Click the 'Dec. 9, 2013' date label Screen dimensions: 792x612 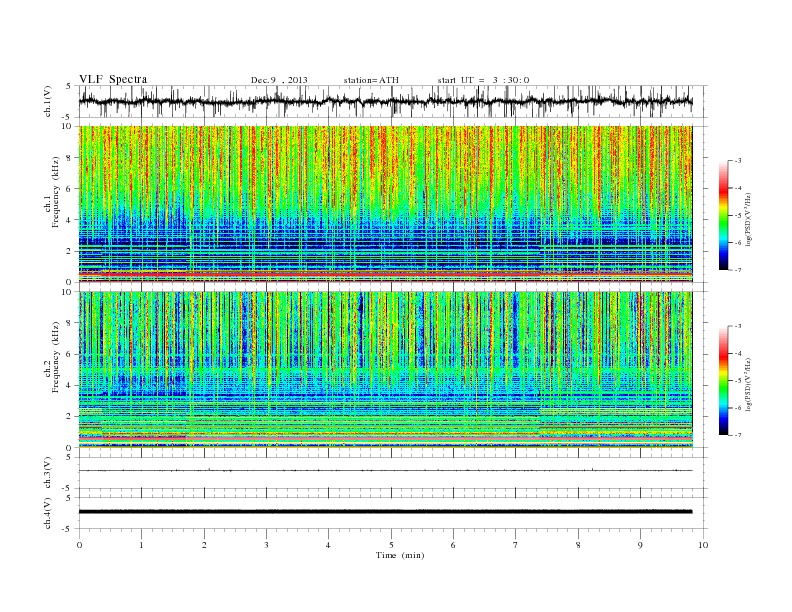pyautogui.click(x=279, y=80)
